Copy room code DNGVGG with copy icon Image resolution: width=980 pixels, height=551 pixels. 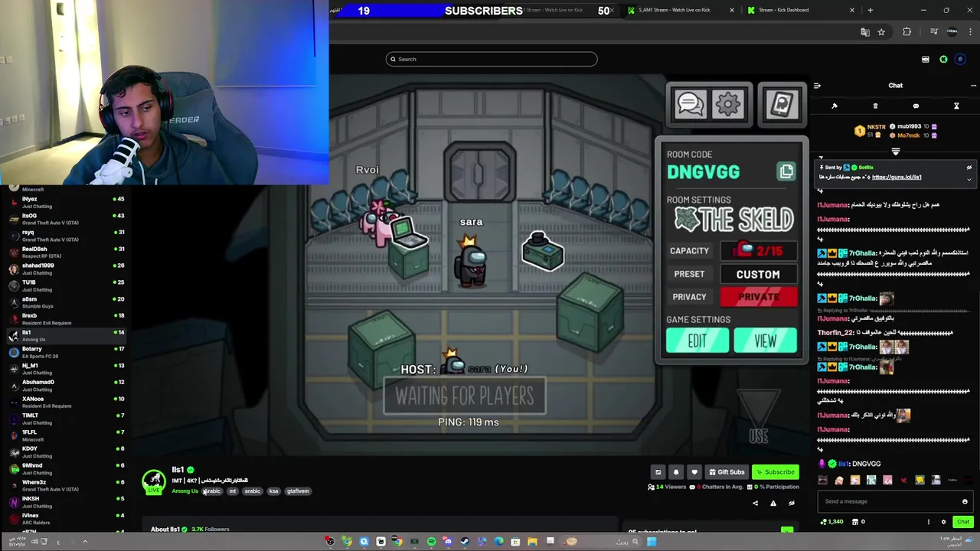click(786, 171)
